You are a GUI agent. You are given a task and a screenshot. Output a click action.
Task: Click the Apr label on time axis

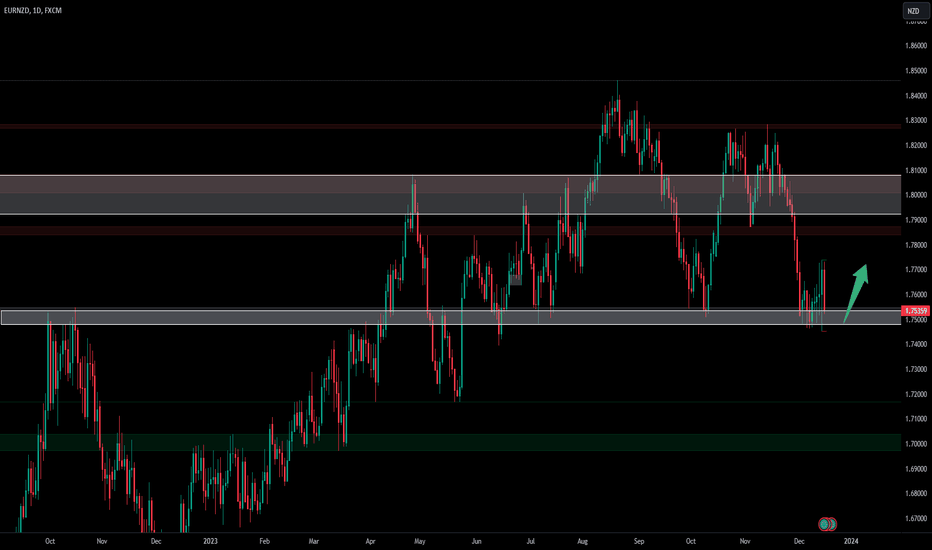370,541
